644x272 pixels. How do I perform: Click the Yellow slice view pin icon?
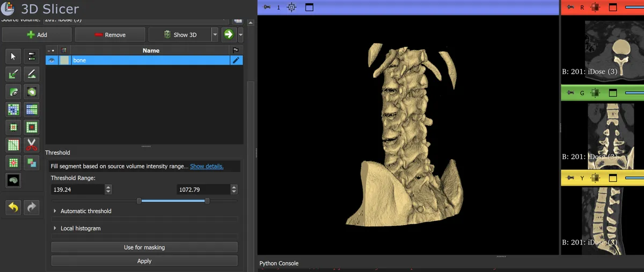point(570,178)
